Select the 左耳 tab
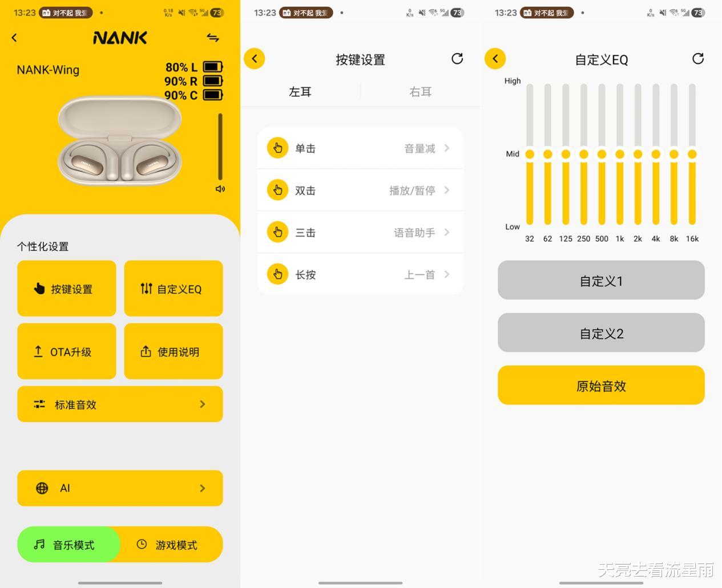The height and width of the screenshot is (588, 722). (x=300, y=92)
